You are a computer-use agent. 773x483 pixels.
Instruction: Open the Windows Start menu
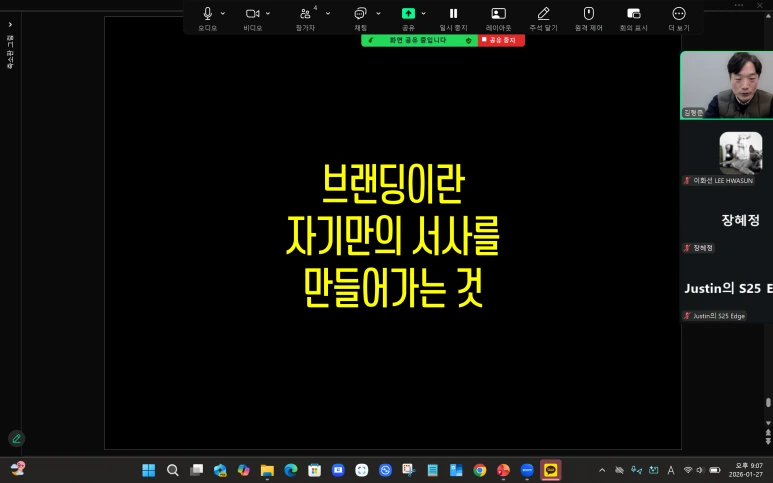(148, 470)
